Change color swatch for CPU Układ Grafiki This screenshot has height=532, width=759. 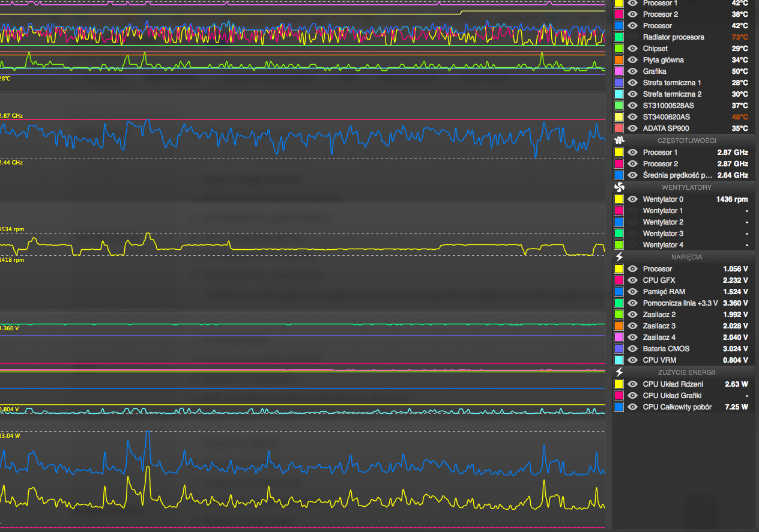619,396
